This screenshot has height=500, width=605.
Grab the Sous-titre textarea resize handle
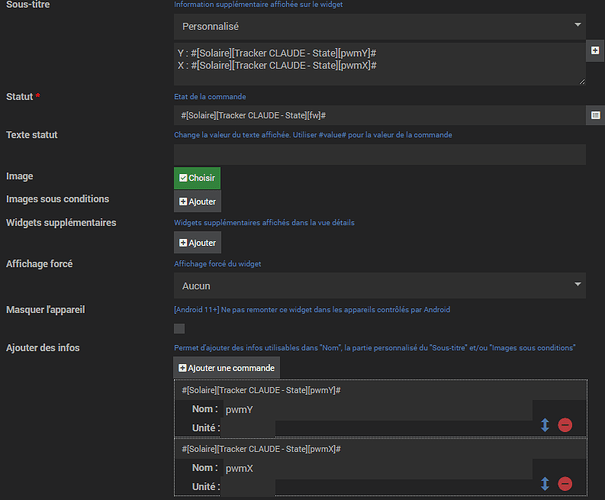pos(581,80)
